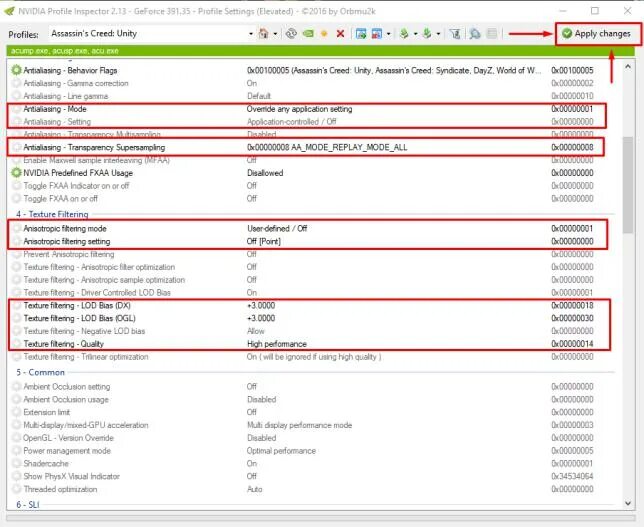Click the gray gear beside Extension limit

coord(16,412)
